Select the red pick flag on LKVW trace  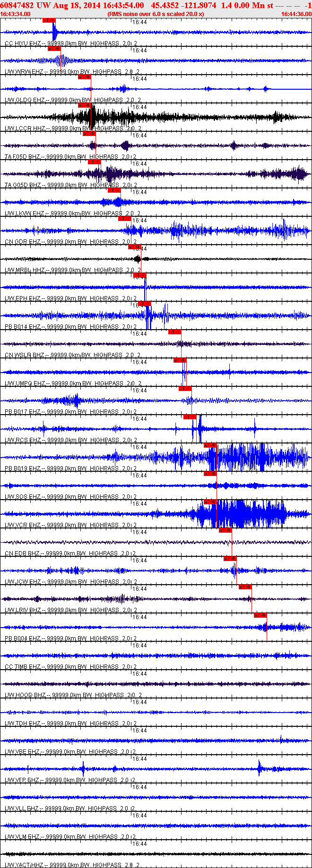114,190
